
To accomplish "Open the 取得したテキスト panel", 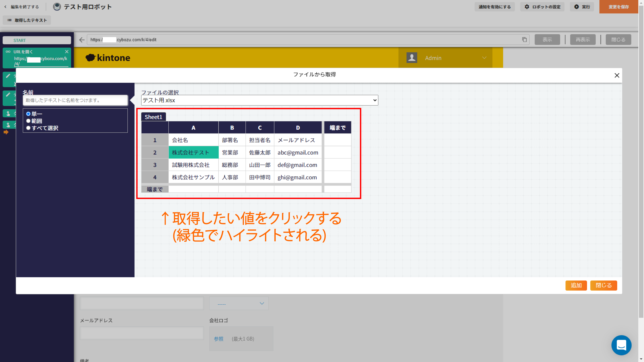I will (x=27, y=20).
